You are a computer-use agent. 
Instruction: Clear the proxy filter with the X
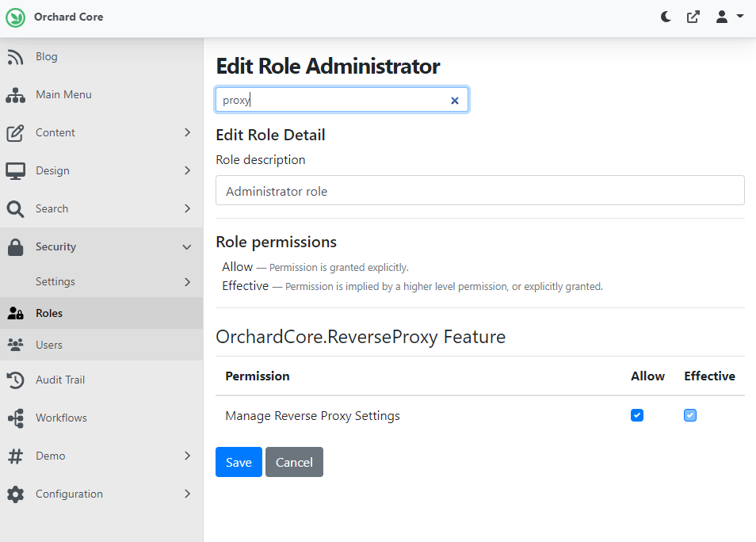point(455,101)
